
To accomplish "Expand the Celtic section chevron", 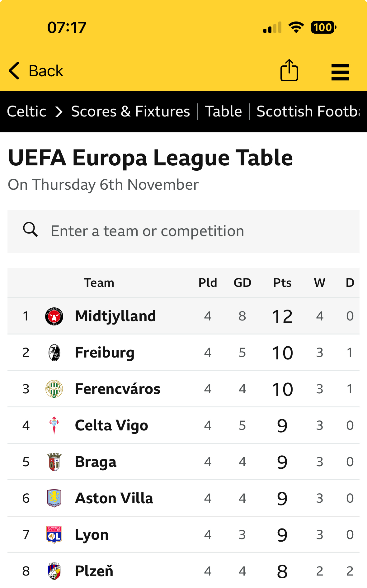I will pyautogui.click(x=59, y=111).
